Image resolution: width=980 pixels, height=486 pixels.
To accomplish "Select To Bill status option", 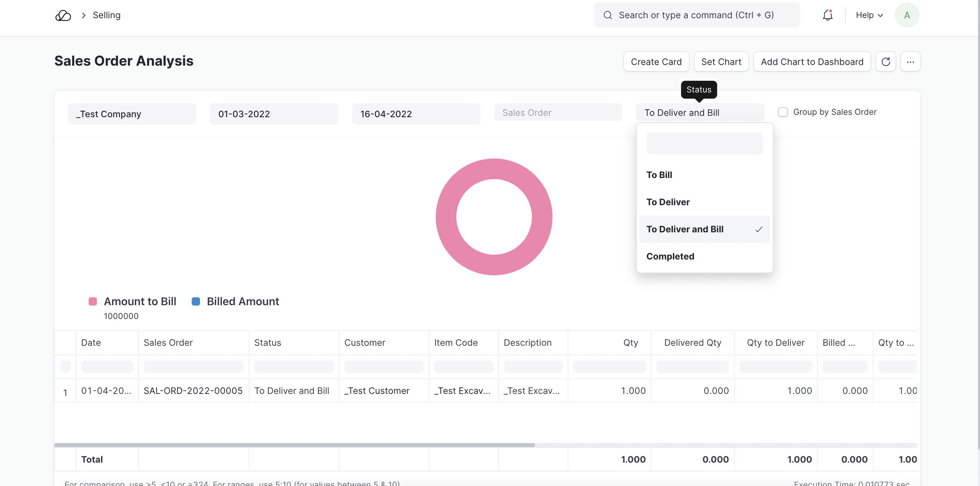I will [x=659, y=175].
